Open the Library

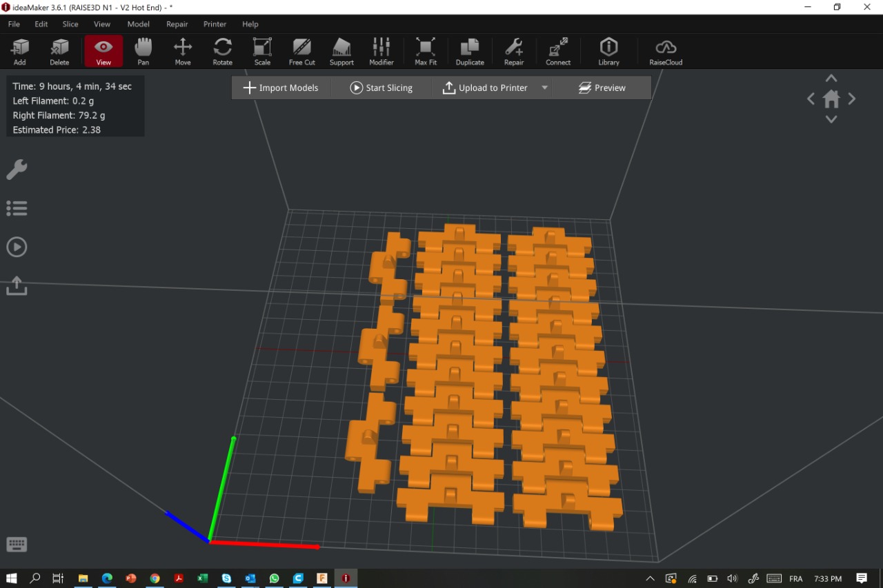(x=608, y=52)
